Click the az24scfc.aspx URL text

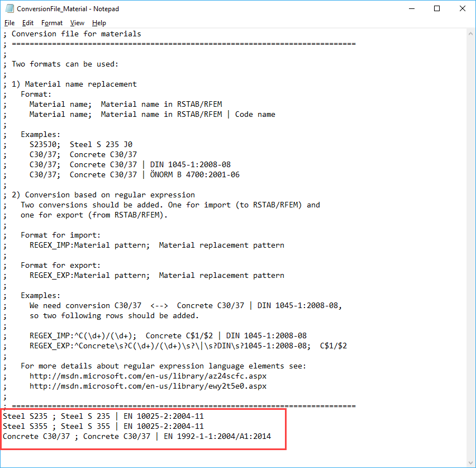pyautogui.click(x=148, y=376)
